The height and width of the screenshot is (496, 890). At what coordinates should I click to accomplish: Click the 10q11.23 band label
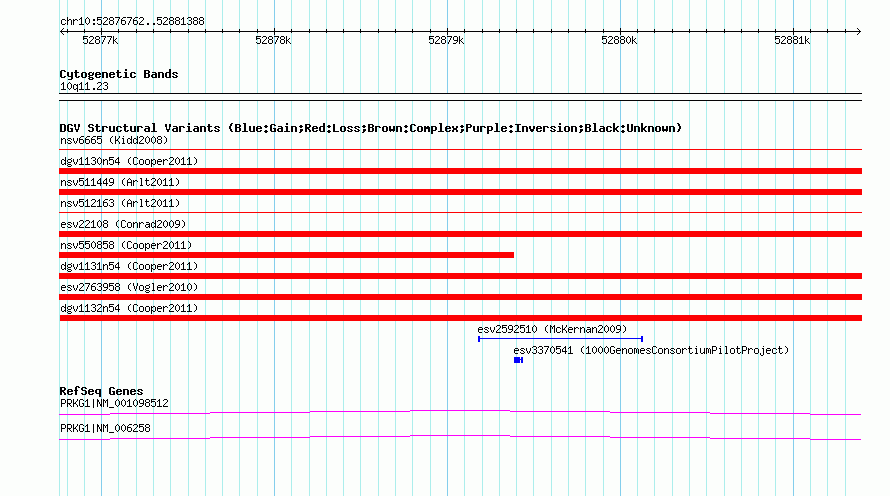[84, 86]
